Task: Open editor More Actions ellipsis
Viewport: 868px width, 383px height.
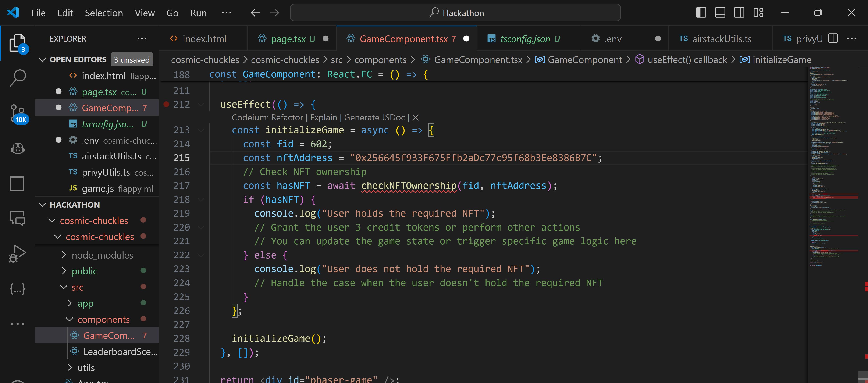Action: (852, 38)
